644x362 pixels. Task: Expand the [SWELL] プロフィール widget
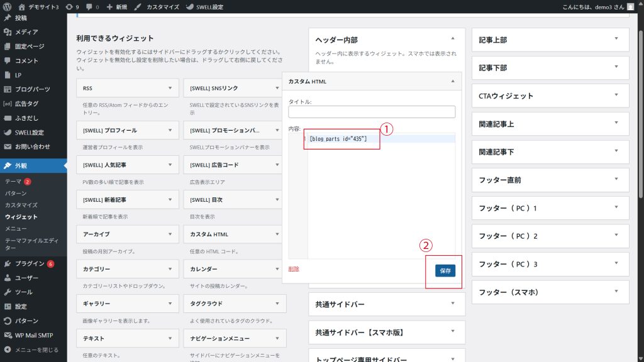(x=170, y=130)
